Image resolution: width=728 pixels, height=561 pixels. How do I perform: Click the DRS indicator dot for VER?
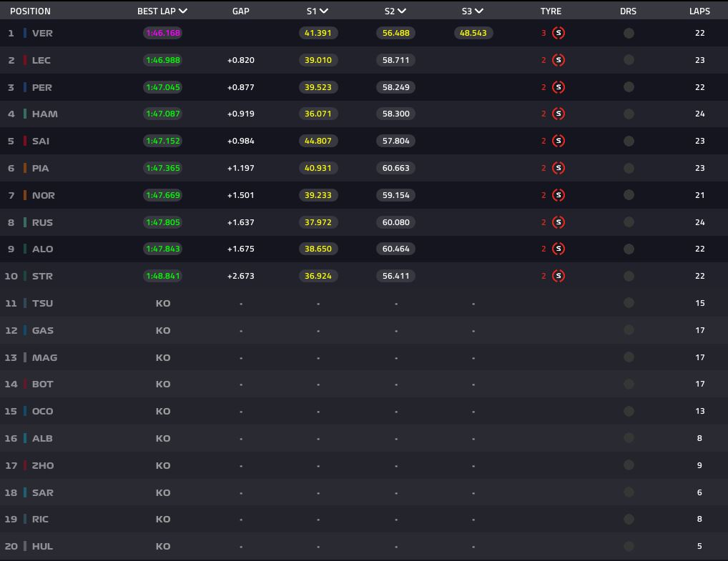(629, 33)
